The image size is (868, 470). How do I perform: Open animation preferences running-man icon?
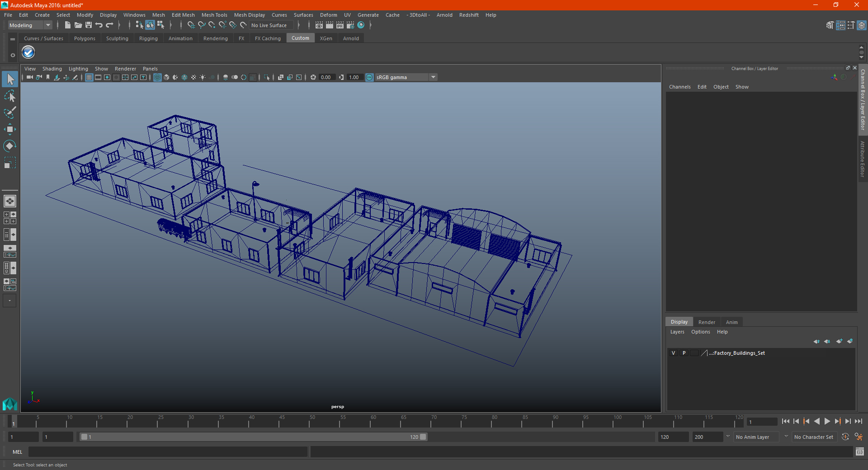pos(859,437)
